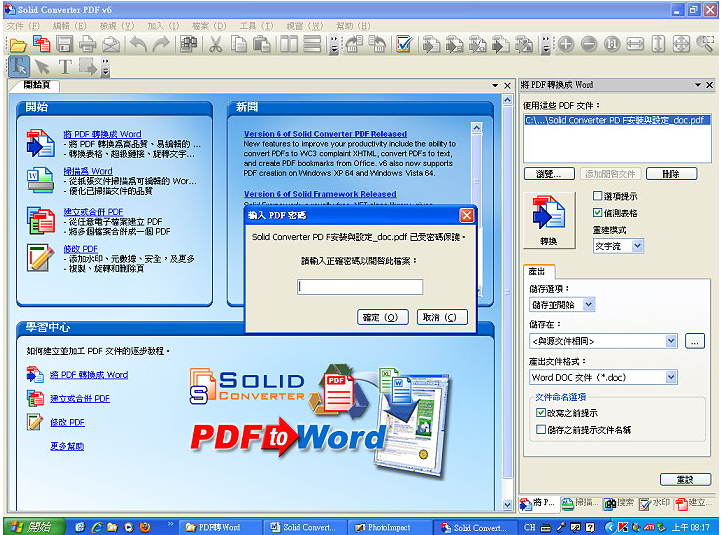Image resolution: width=722 pixels, height=535 pixels.
Task: Open the 更多幫助 link
Action: tap(67, 446)
